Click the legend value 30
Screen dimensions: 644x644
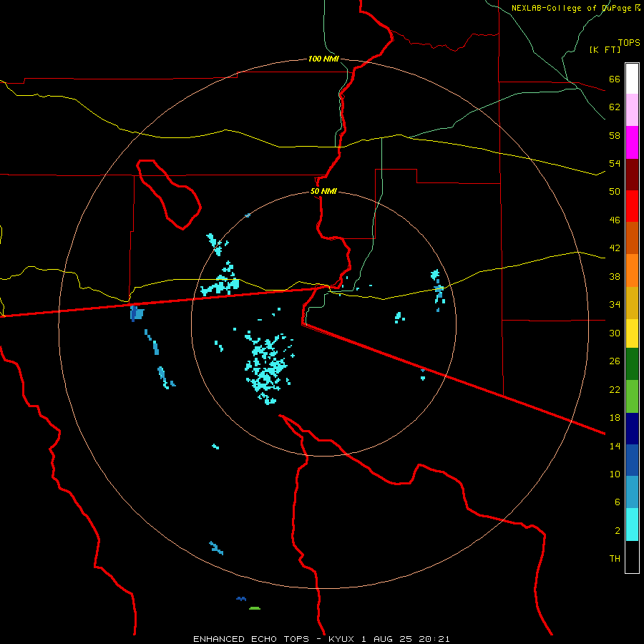615,333
